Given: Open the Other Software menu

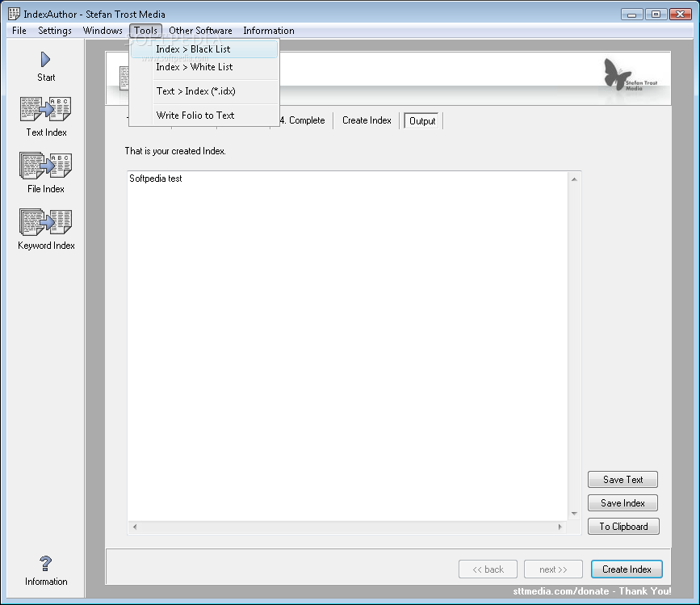Looking at the screenshot, I should point(200,31).
